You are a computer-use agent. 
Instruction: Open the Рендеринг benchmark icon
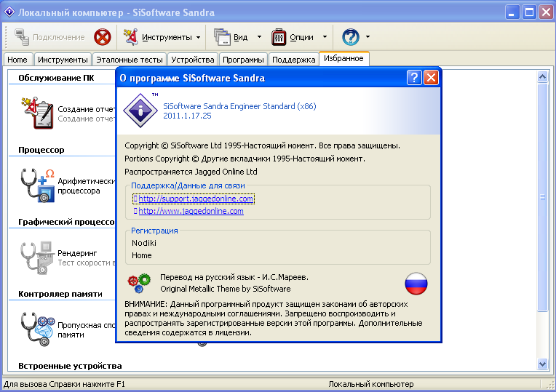click(37, 257)
